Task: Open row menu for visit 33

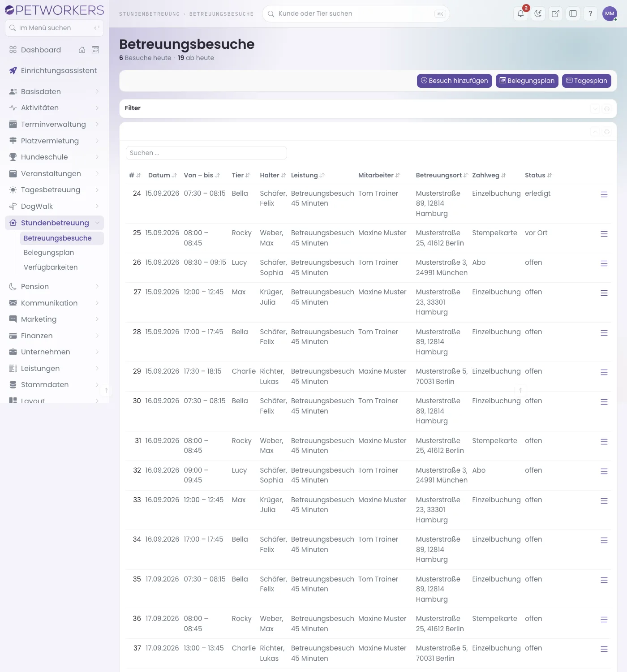Action: click(604, 501)
